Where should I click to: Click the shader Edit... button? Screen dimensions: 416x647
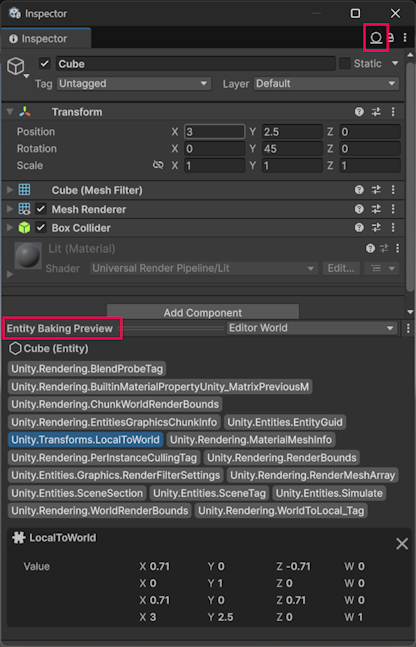341,268
